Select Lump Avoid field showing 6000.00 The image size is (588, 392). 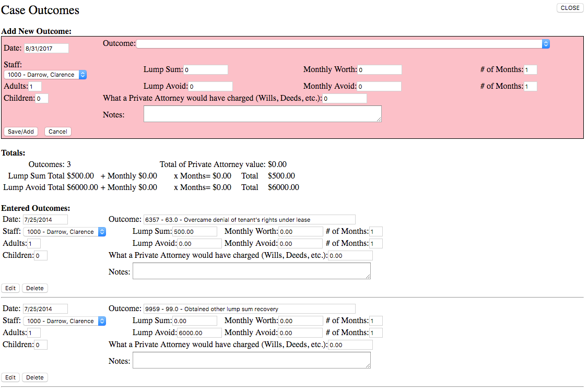point(199,333)
